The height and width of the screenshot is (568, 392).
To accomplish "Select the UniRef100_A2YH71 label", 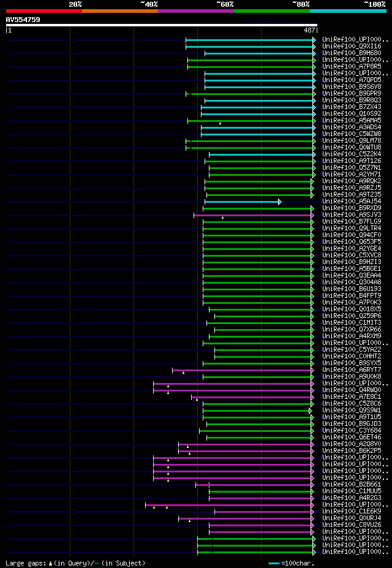I will 352,174.
